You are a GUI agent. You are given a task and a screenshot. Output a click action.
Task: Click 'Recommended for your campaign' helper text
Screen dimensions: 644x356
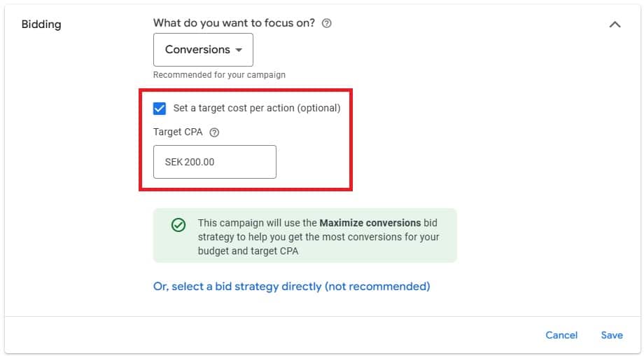coord(219,75)
